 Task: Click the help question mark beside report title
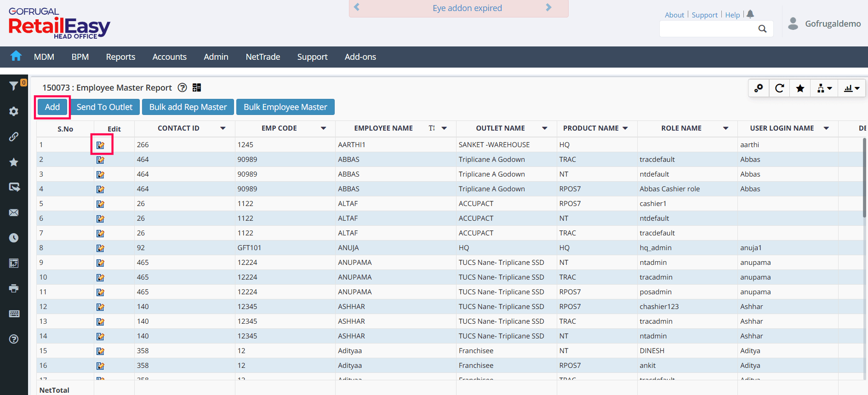(183, 88)
